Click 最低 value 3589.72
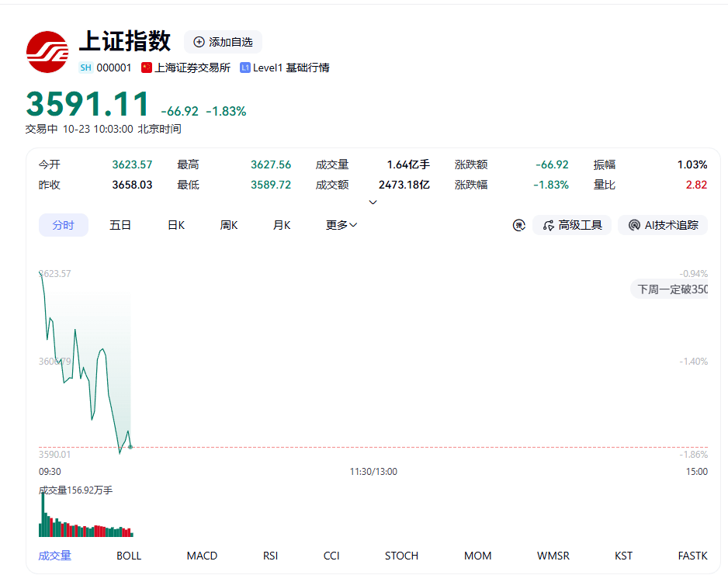This screenshot has height=582, width=728. click(271, 185)
